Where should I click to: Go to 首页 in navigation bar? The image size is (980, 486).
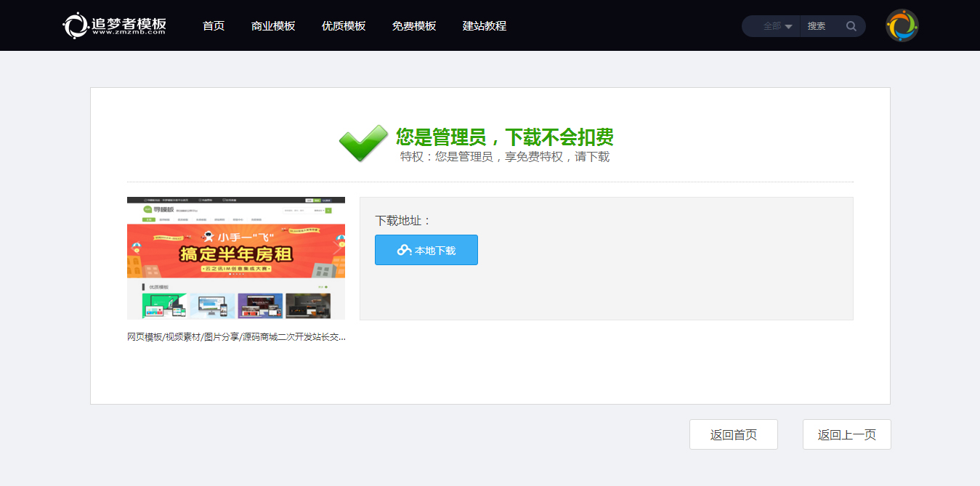click(x=214, y=26)
